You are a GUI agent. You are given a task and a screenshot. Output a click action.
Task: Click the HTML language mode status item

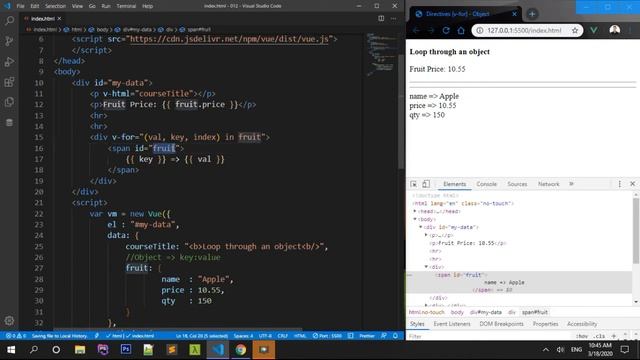[300, 336]
